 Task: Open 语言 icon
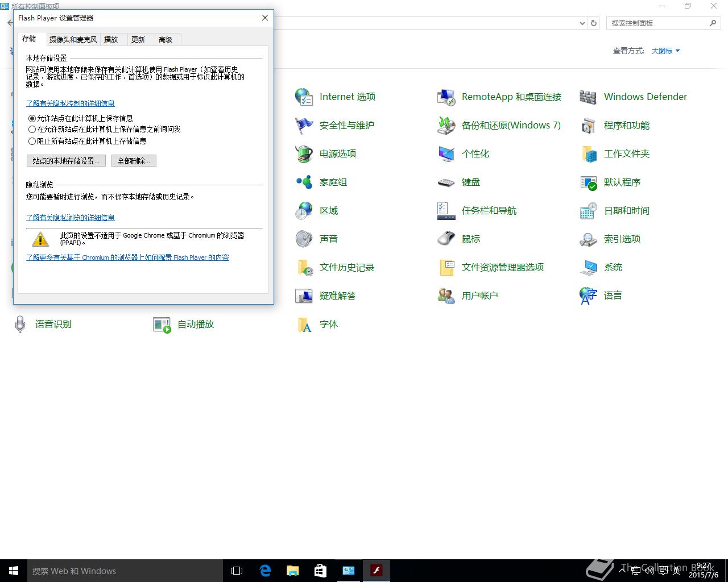pyautogui.click(x=588, y=296)
